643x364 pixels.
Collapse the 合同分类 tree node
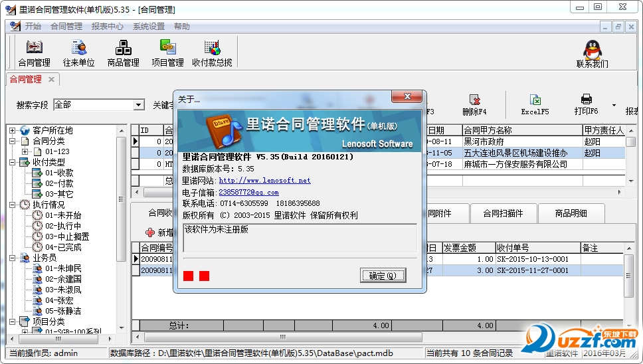coord(13,141)
